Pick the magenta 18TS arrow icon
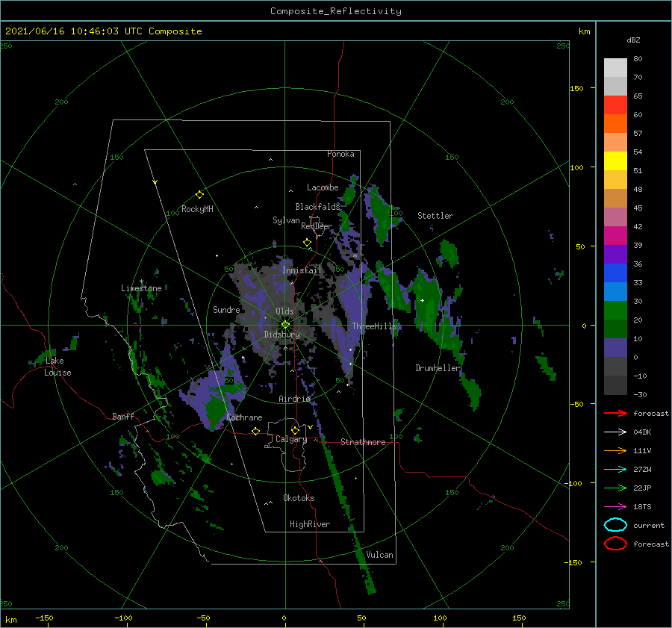Viewport: 672px width, 628px height. [x=615, y=507]
